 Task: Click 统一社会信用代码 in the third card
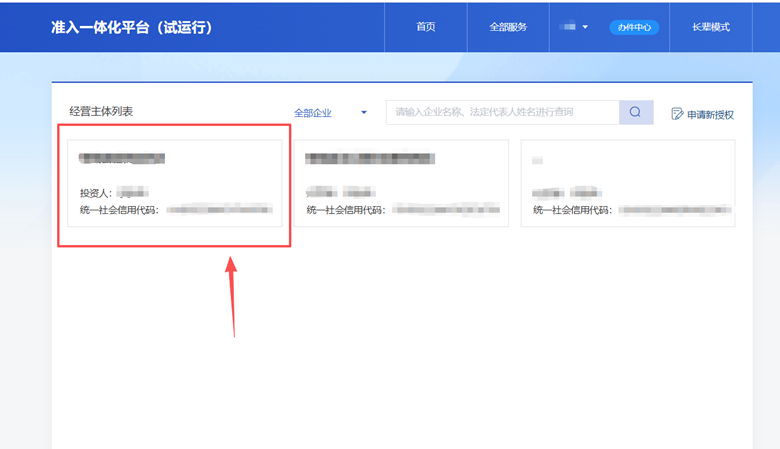click(x=572, y=210)
